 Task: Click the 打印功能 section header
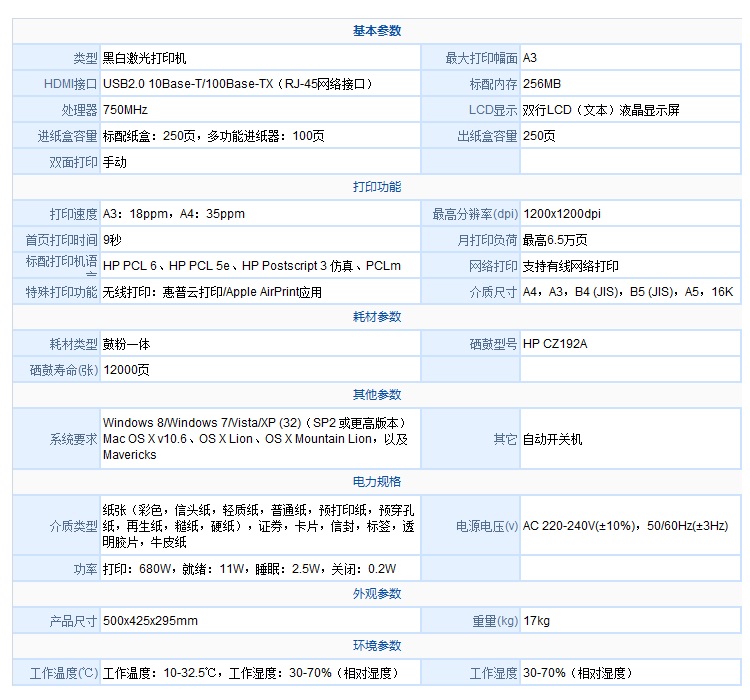[x=377, y=187]
